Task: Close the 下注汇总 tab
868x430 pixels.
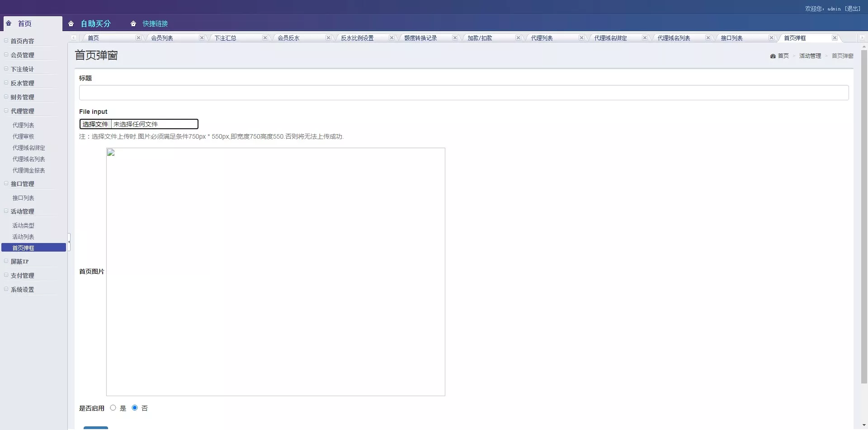Action: point(265,38)
